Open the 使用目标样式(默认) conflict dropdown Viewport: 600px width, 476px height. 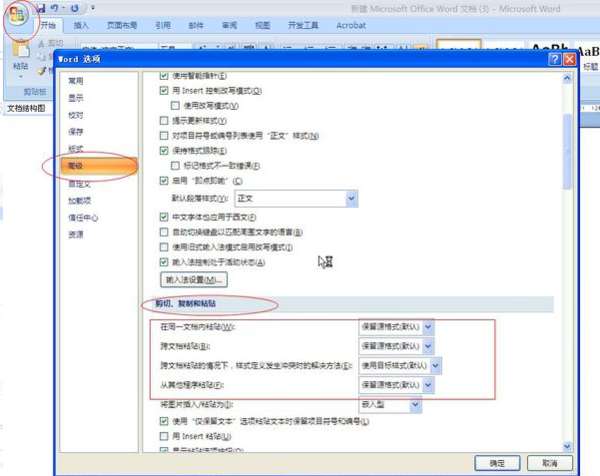[400, 365]
